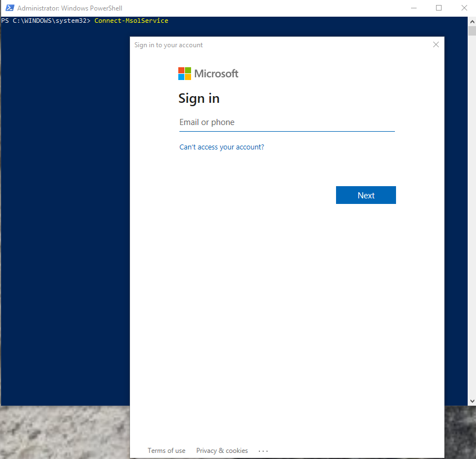The height and width of the screenshot is (459, 476).
Task: Close the Sign in to your account dialog
Action: click(x=436, y=44)
